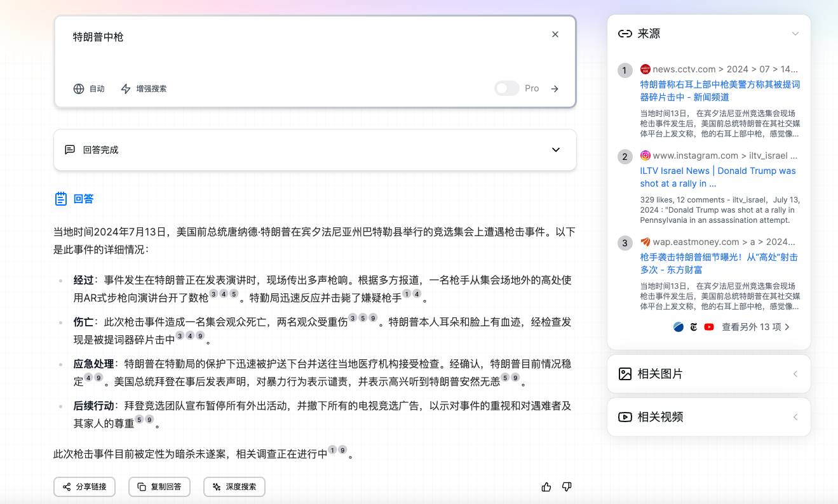Click the New York Times icon in sources footer

click(694, 327)
